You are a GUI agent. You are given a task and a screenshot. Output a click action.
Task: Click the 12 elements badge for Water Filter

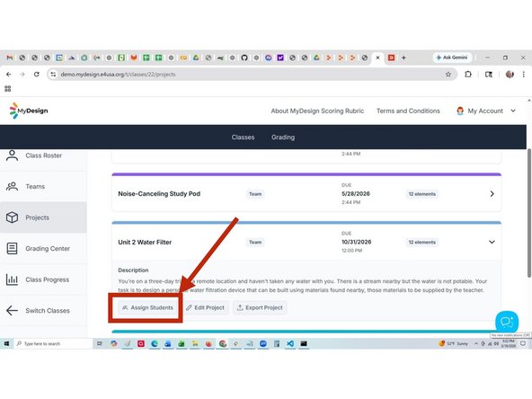pos(422,243)
